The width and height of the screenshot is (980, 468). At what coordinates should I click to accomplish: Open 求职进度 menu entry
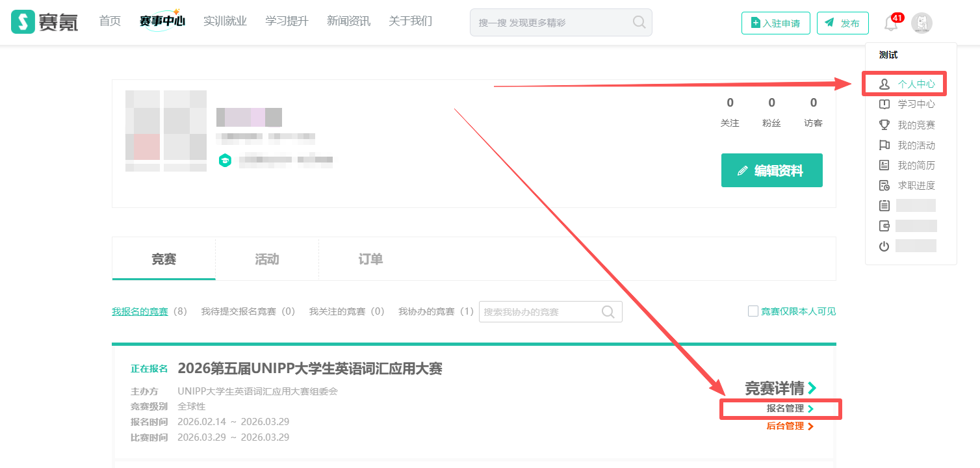coord(909,185)
